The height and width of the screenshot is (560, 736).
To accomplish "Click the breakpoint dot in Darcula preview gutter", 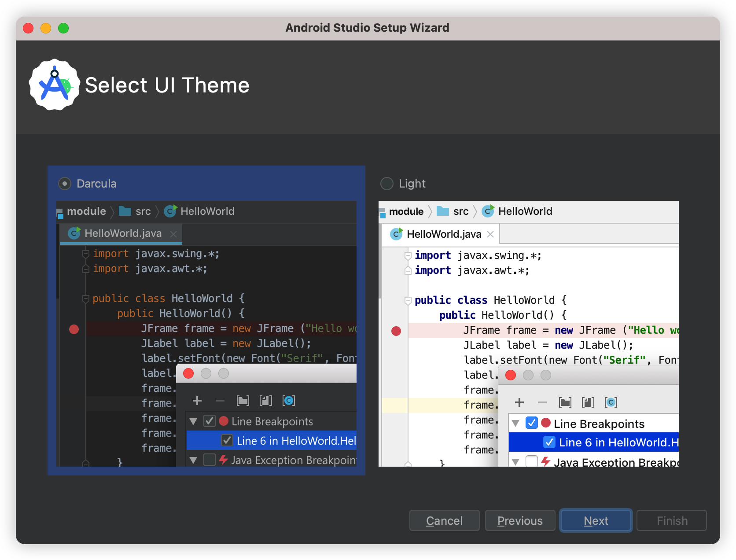I will (x=74, y=329).
